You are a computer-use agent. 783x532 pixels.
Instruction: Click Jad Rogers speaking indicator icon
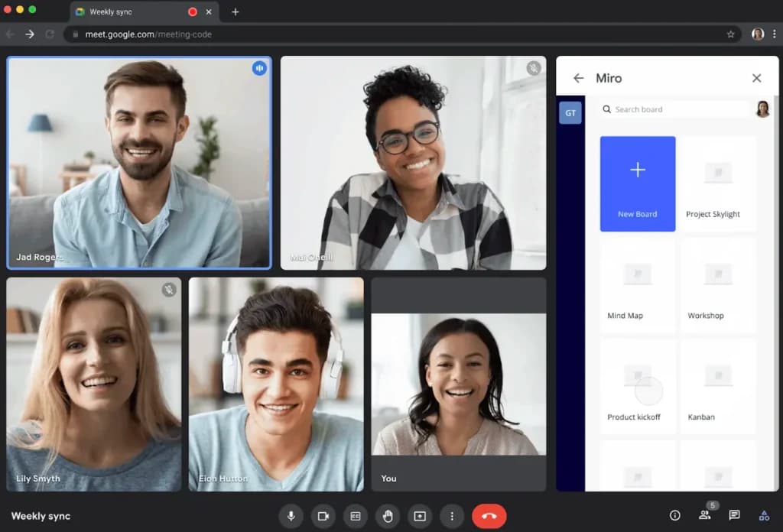click(259, 68)
